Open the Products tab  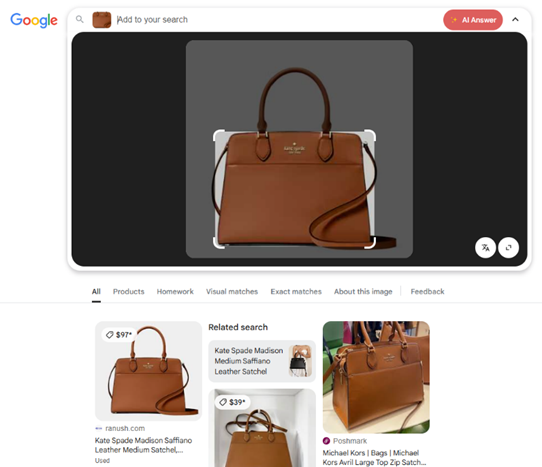tap(129, 291)
